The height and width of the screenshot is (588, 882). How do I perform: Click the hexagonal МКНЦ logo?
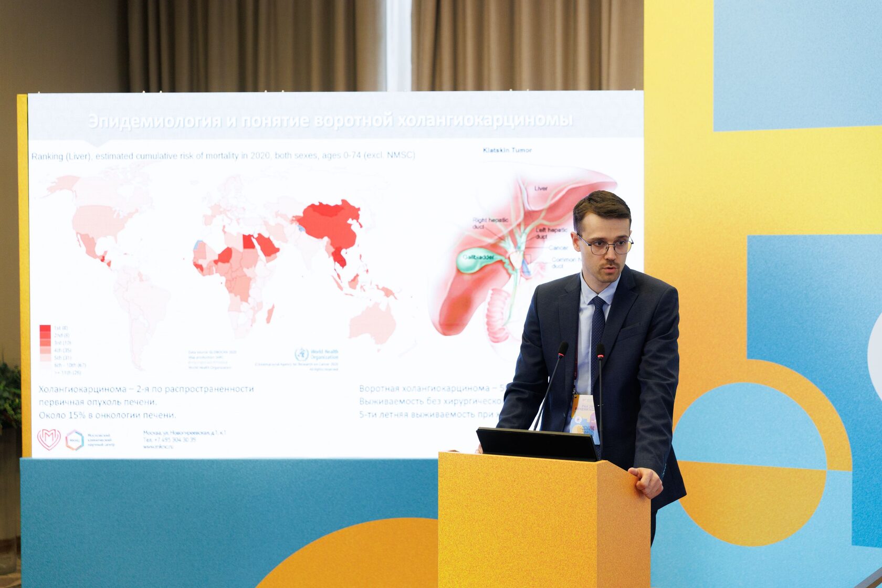tap(75, 440)
